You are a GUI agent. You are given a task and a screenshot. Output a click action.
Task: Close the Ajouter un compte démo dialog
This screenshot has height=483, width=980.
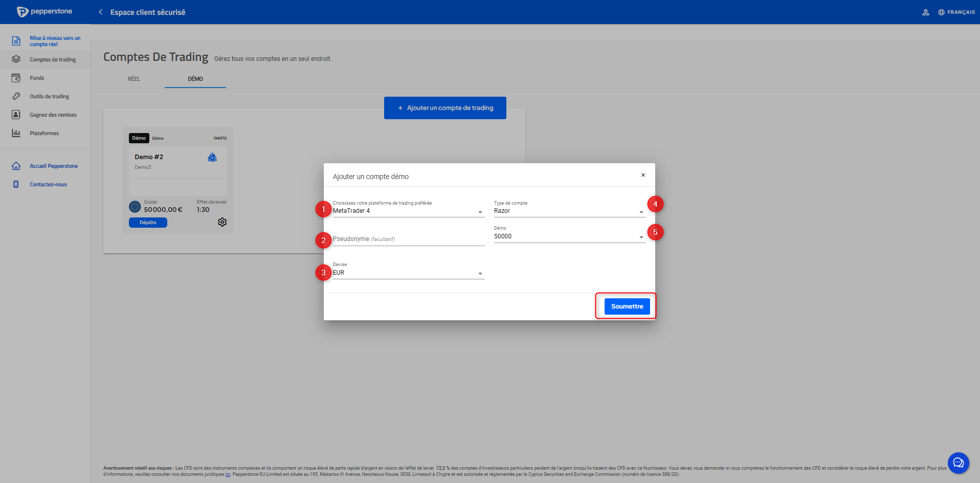(643, 175)
